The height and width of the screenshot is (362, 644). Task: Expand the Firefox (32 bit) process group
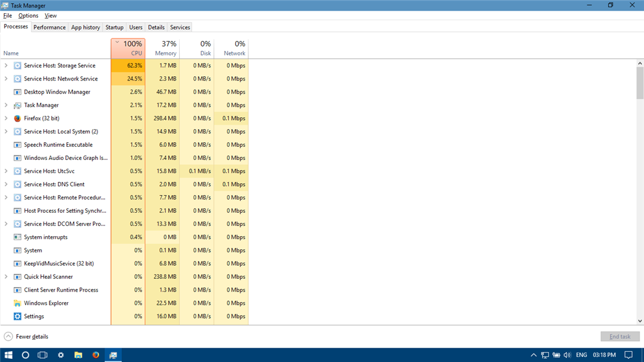coord(6,118)
